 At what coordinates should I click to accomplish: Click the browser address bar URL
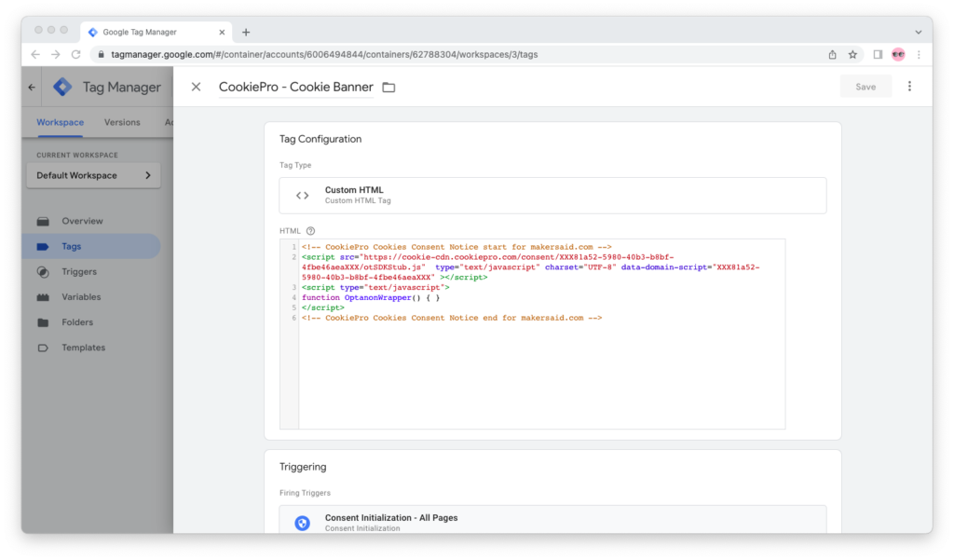click(324, 55)
